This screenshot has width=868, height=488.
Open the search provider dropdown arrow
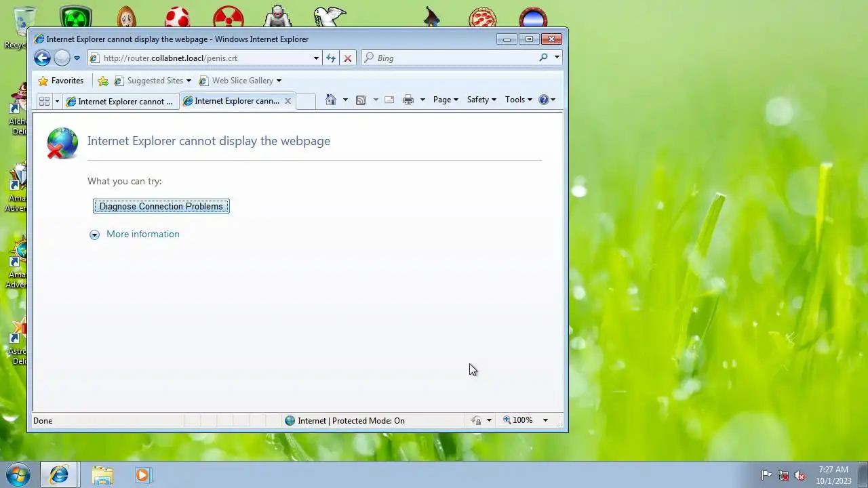pyautogui.click(x=557, y=58)
